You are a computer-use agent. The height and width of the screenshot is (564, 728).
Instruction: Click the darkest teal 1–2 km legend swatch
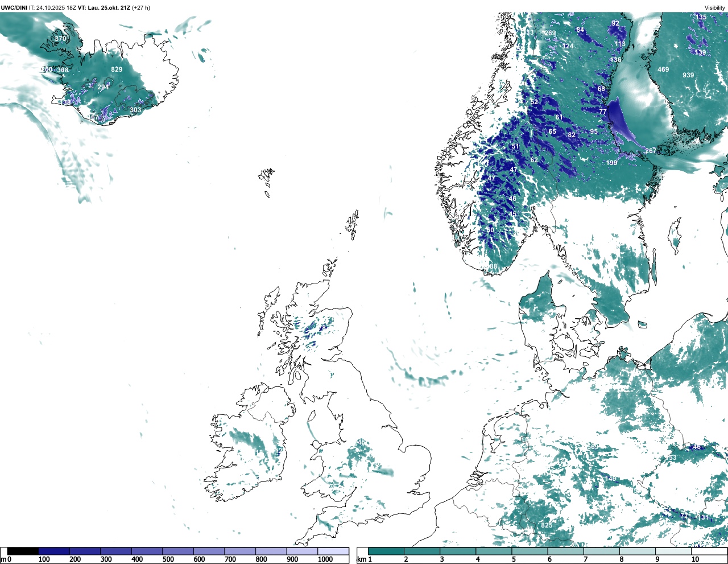point(386,551)
